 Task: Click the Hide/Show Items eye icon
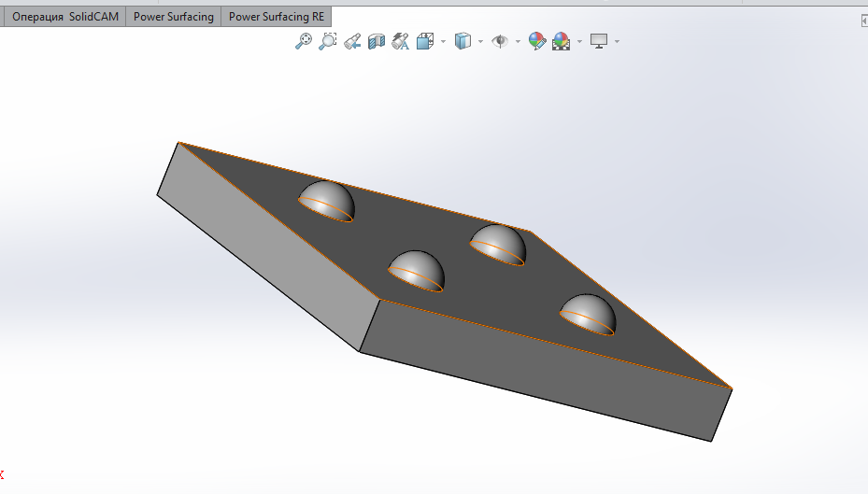[x=500, y=41]
